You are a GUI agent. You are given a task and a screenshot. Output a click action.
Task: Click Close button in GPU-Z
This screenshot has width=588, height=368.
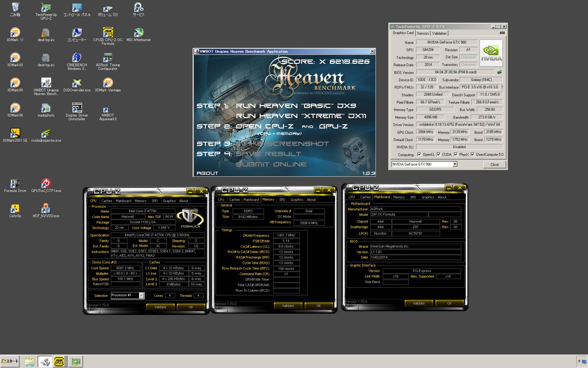click(x=495, y=165)
